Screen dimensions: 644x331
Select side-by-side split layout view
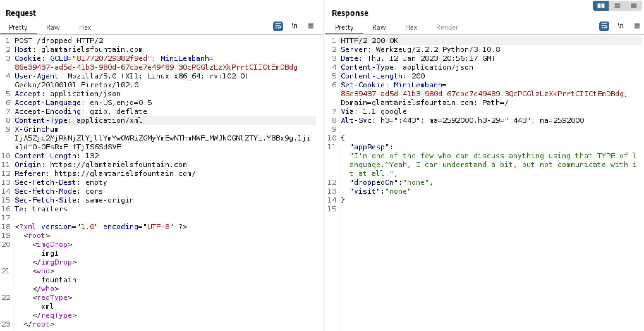[x=601, y=6]
